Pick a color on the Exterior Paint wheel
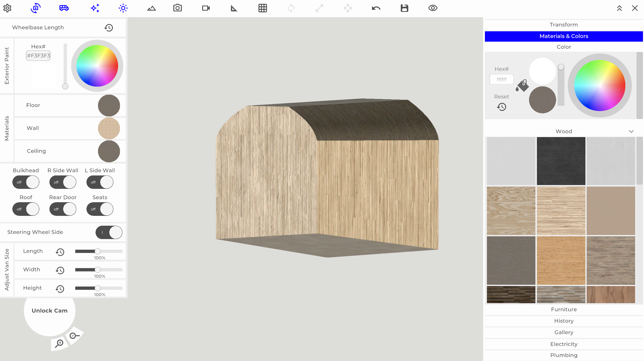The image size is (644, 361). pos(97,66)
